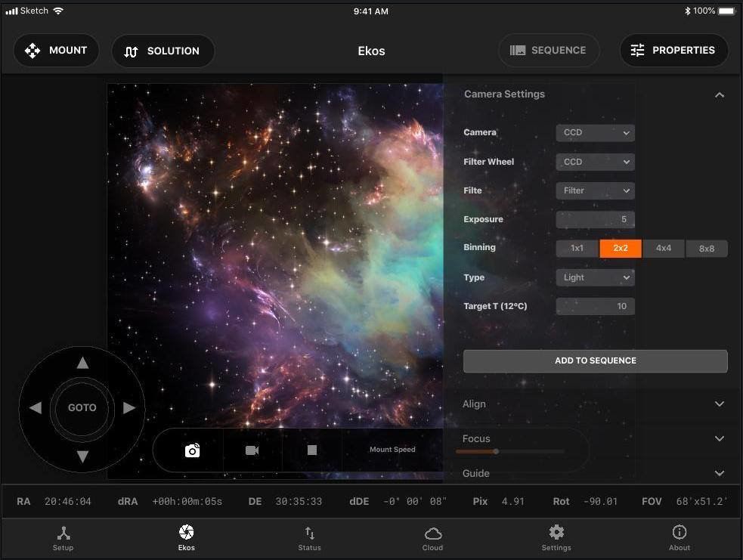Viewport: 743px width, 560px height.
Task: Click the Ekos title text
Action: 372,51
